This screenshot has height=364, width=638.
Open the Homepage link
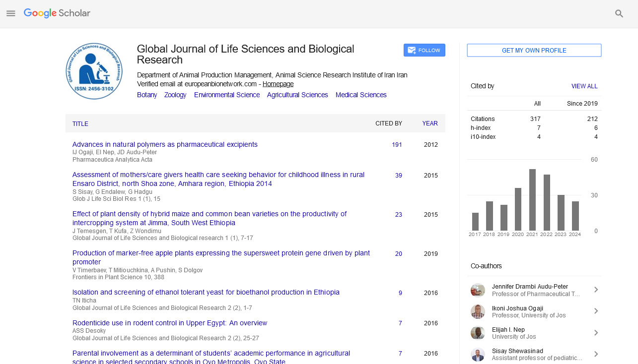pyautogui.click(x=278, y=84)
